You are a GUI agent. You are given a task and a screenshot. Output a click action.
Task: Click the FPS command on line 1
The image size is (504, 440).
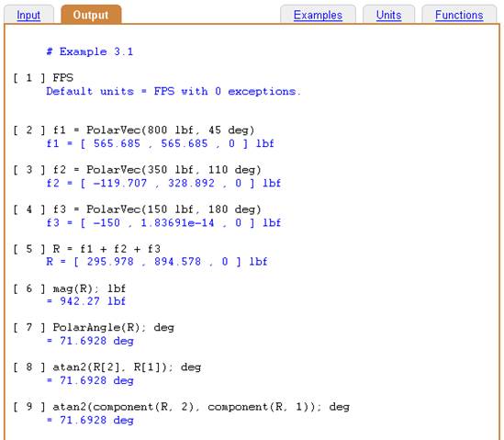[x=63, y=78]
